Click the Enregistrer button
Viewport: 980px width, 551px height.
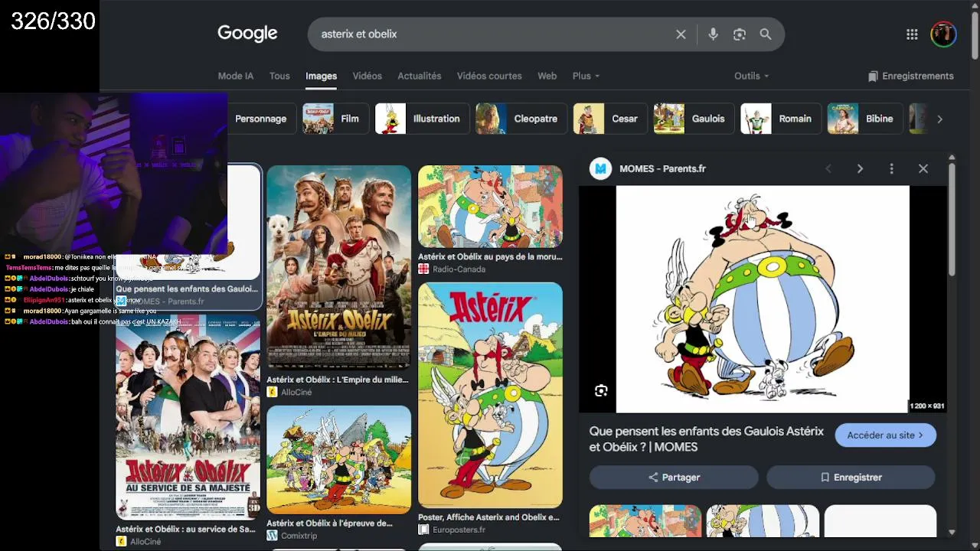[x=851, y=477]
